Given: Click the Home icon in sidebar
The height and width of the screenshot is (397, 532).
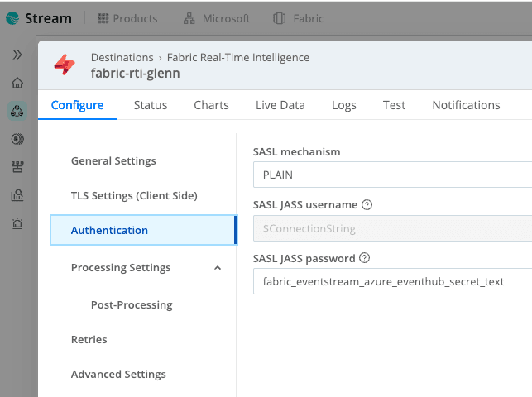Looking at the screenshot, I should (x=17, y=83).
